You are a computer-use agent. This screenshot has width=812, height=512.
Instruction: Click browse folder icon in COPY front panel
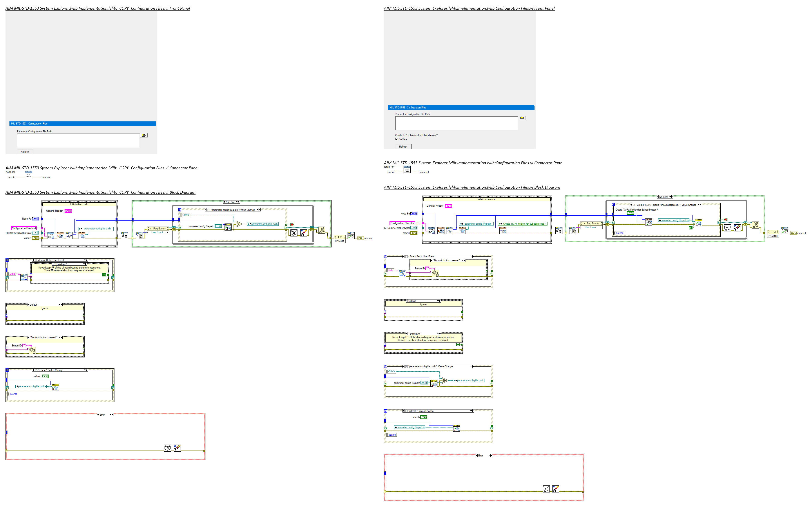144,135
